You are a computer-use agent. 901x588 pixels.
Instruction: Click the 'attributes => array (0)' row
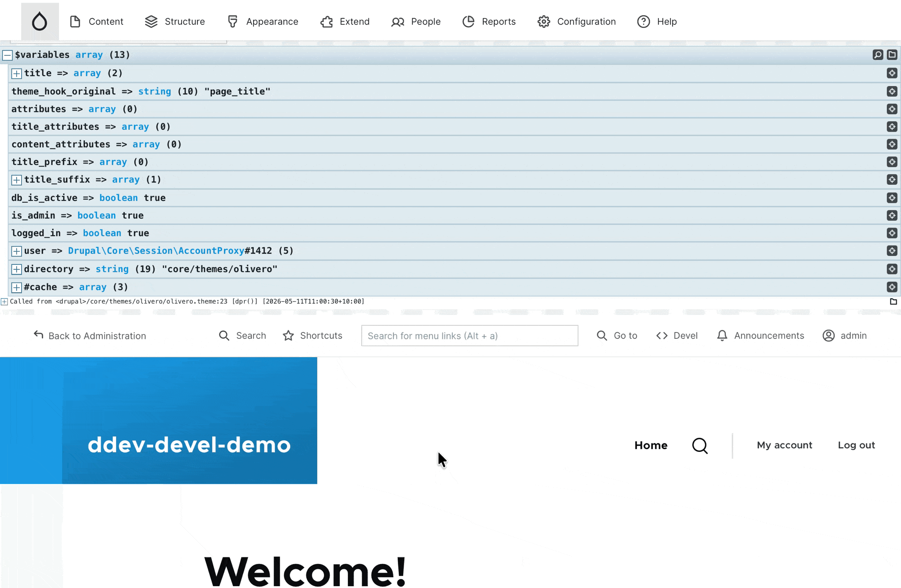[454, 109]
